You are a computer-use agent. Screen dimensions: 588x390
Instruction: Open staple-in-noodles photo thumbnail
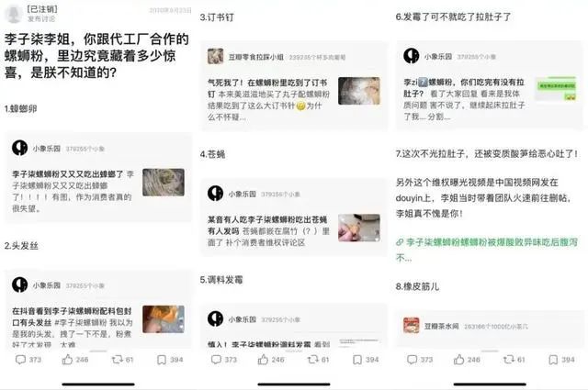(359, 91)
